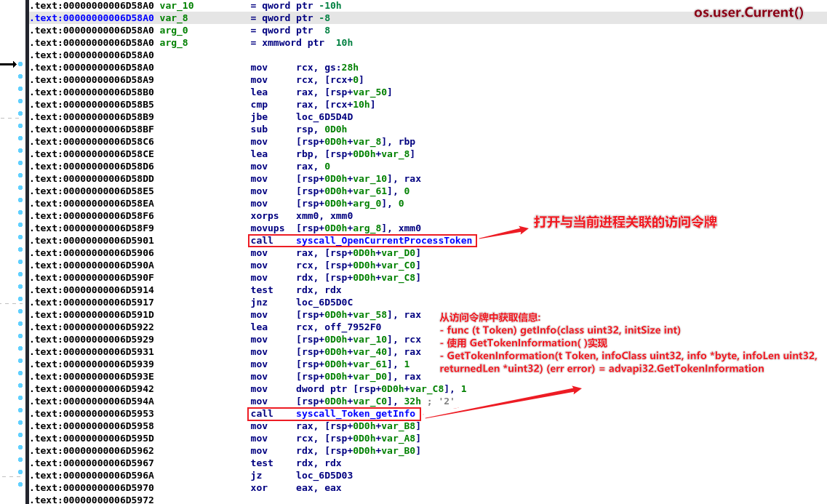Jump to the loc_6D5D03 label reference
The height and width of the screenshot is (504, 827).
[324, 476]
